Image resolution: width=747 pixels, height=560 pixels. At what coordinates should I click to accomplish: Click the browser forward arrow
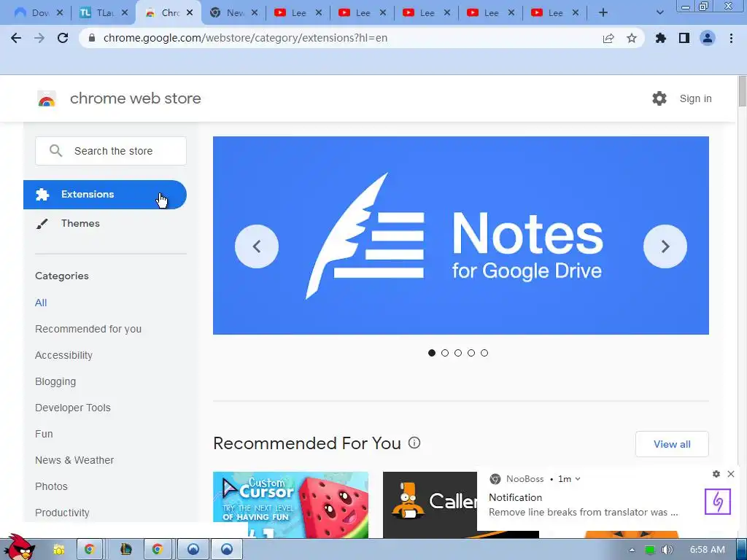click(39, 38)
